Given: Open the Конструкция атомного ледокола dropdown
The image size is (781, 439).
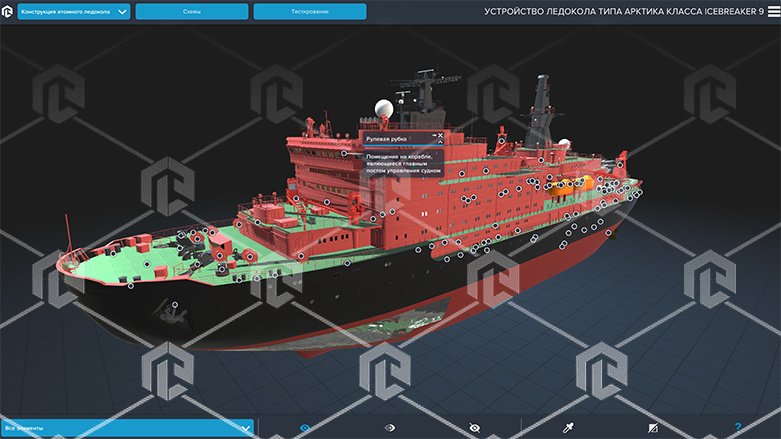Looking at the screenshot, I should click(74, 11).
